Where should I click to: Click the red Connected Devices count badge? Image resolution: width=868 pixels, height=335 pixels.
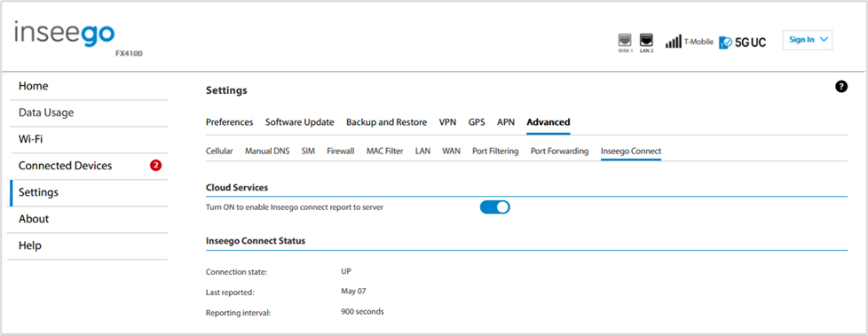point(155,166)
